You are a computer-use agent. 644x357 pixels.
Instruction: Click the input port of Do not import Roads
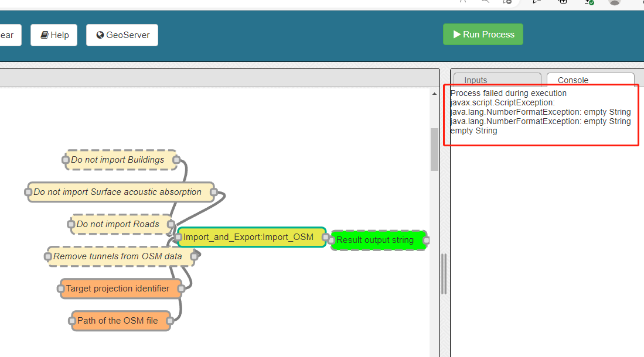71,224
